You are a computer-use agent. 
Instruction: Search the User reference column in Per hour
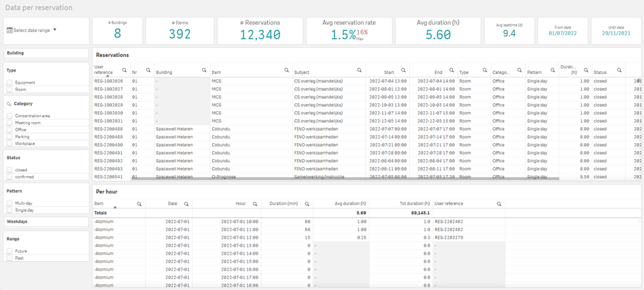click(499, 204)
